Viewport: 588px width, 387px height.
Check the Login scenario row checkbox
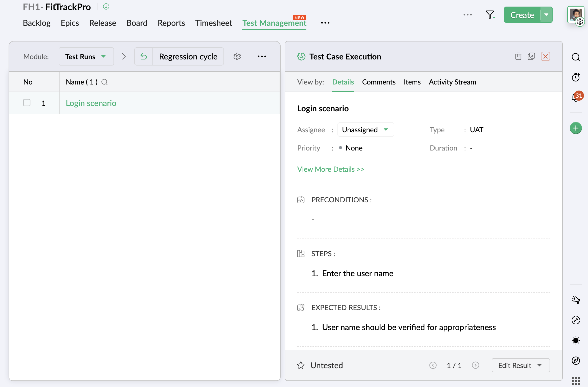[27, 103]
